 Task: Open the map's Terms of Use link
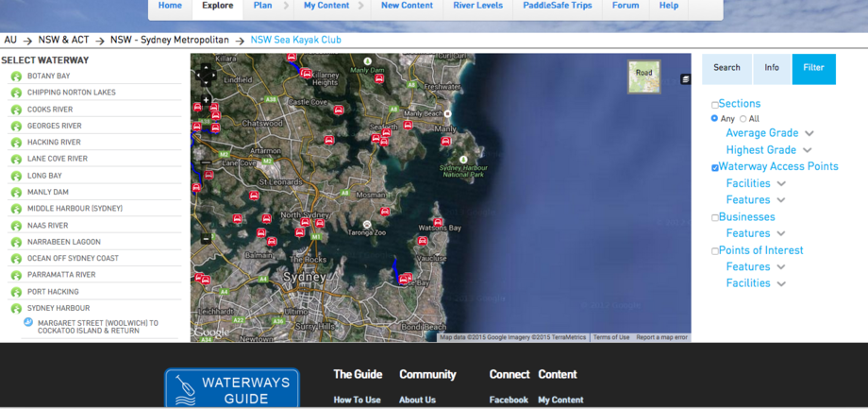point(611,337)
